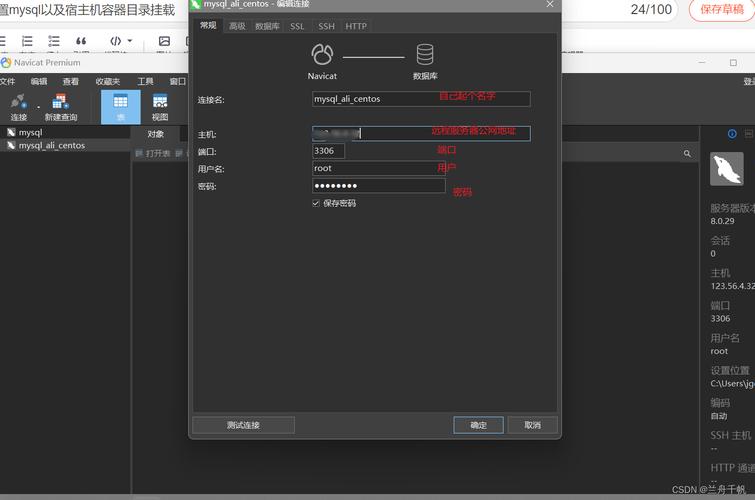755x500 pixels.
Task: Click the 连接 toolbar icon in Navicat
Action: point(18,102)
